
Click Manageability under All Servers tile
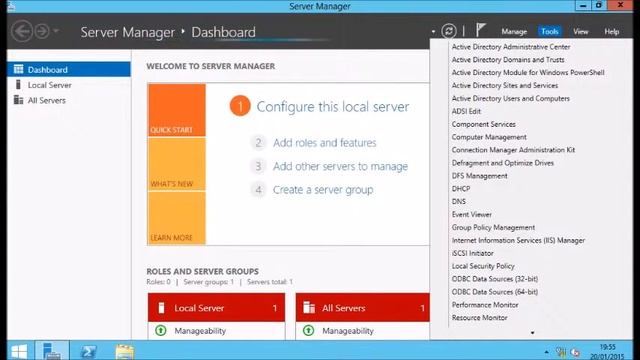pyautogui.click(x=348, y=331)
